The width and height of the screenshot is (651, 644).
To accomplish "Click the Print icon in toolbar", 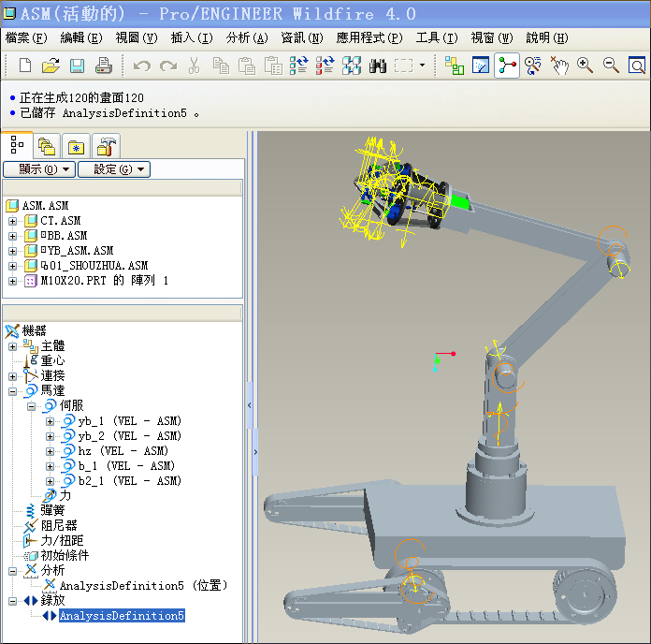I will pos(103,66).
